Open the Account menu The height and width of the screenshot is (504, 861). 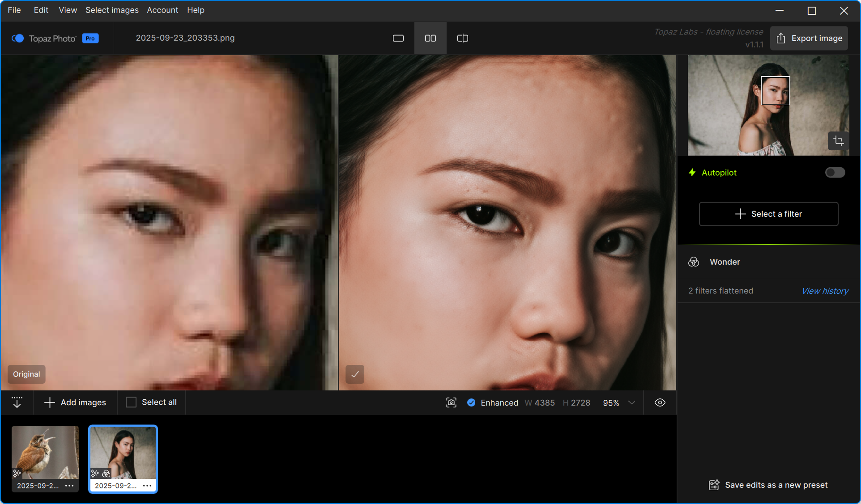pos(162,10)
